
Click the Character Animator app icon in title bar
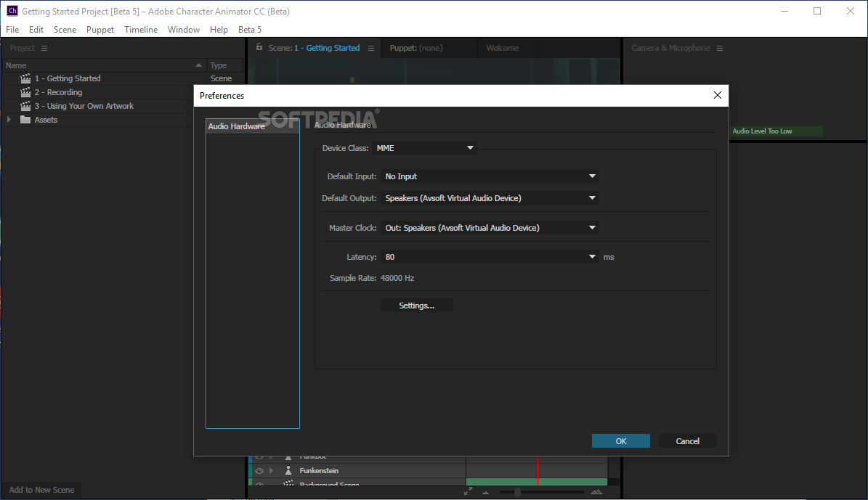tap(12, 10)
